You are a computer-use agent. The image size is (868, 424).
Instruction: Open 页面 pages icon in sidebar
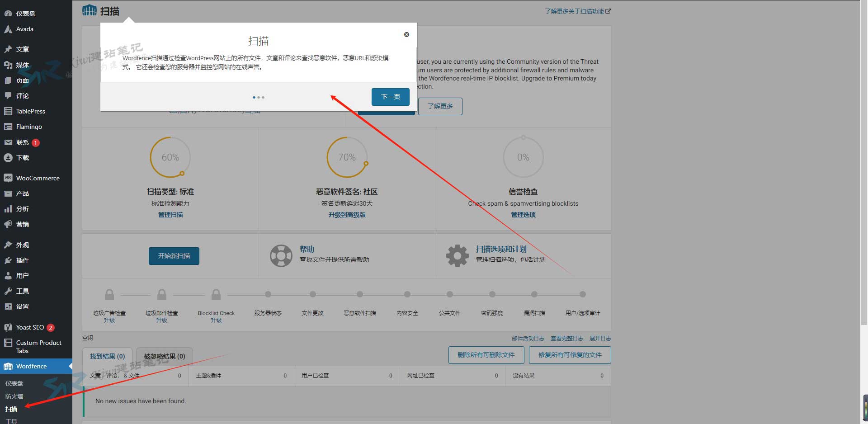[8, 80]
